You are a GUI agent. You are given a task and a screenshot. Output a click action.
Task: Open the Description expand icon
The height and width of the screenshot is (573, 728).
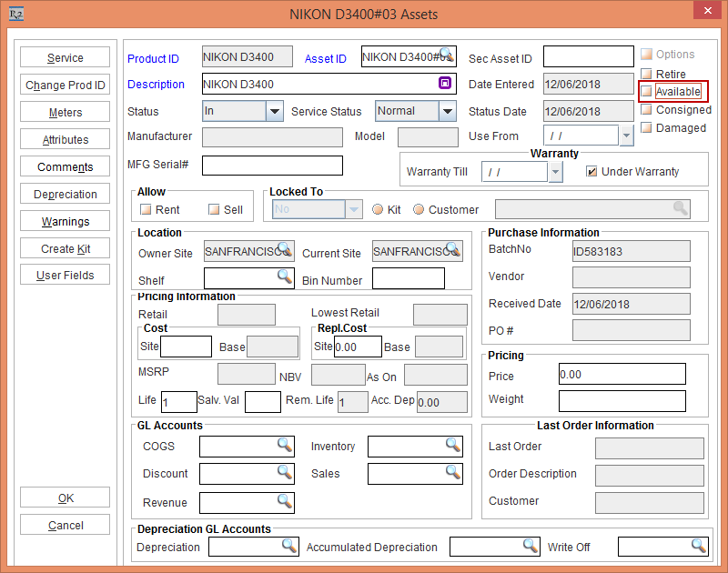(x=445, y=84)
